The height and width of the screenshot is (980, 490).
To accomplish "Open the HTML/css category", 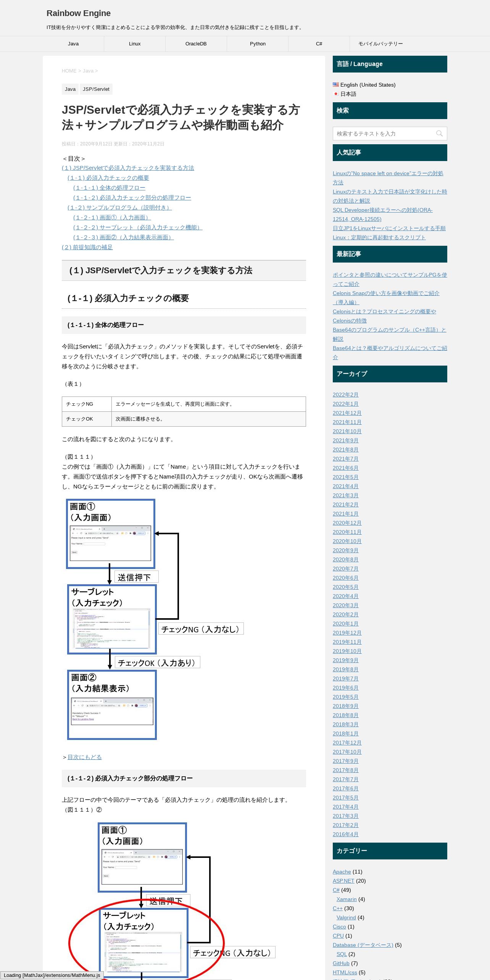I will click(x=345, y=972).
